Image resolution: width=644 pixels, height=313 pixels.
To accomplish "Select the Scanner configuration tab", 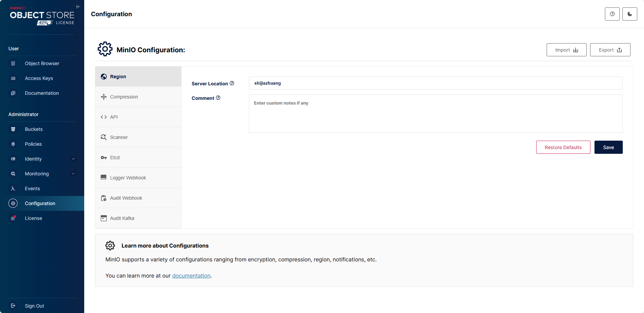I will pyautogui.click(x=119, y=137).
